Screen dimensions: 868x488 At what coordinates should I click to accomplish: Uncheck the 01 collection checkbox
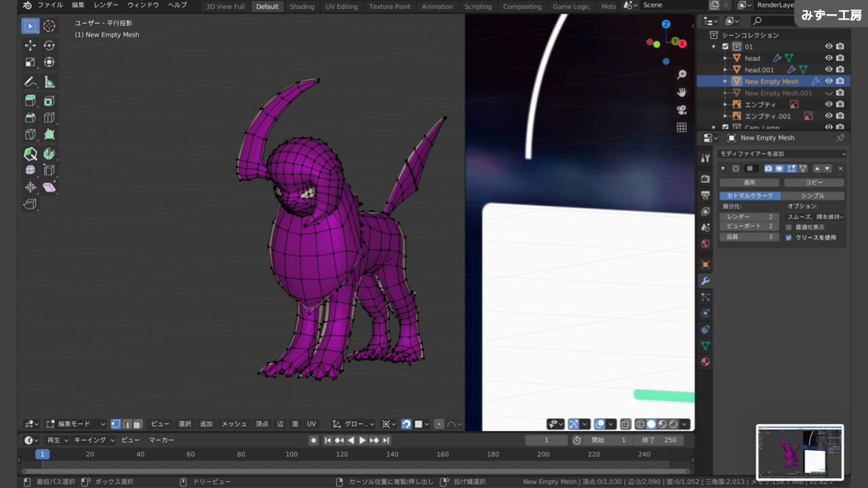(x=726, y=47)
